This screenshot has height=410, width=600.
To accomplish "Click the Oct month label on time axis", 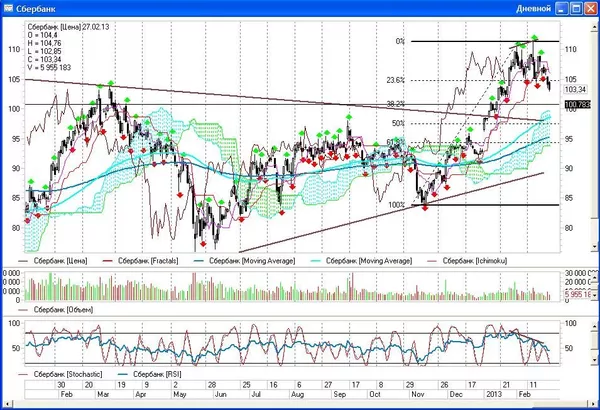I will [375, 394].
